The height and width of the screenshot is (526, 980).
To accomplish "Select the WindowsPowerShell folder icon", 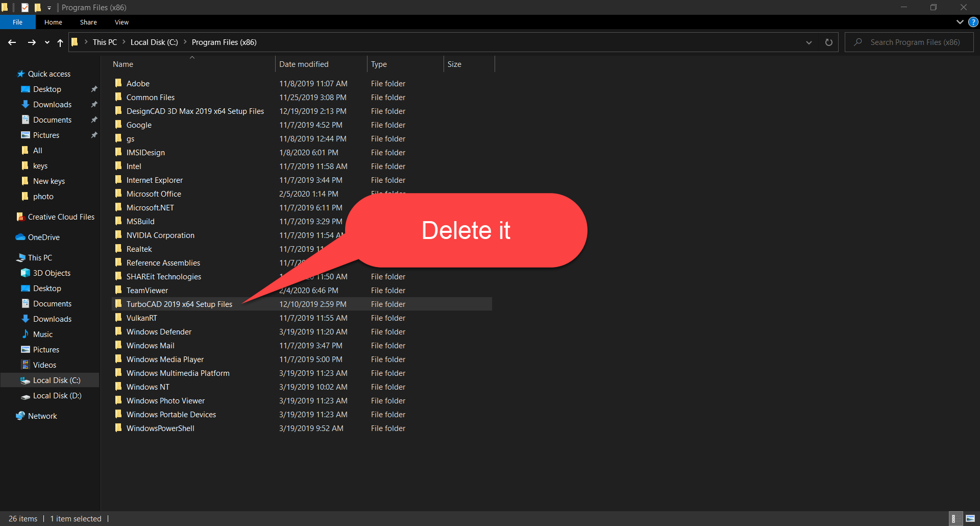I will 118,427.
